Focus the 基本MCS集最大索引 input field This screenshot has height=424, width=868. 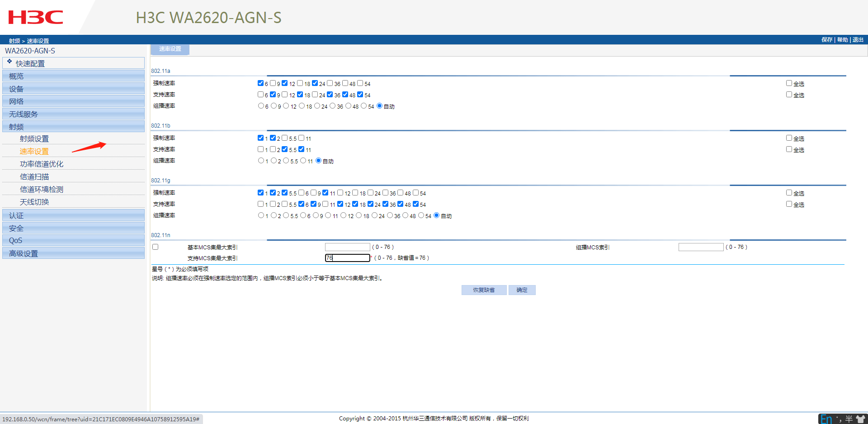(347, 247)
